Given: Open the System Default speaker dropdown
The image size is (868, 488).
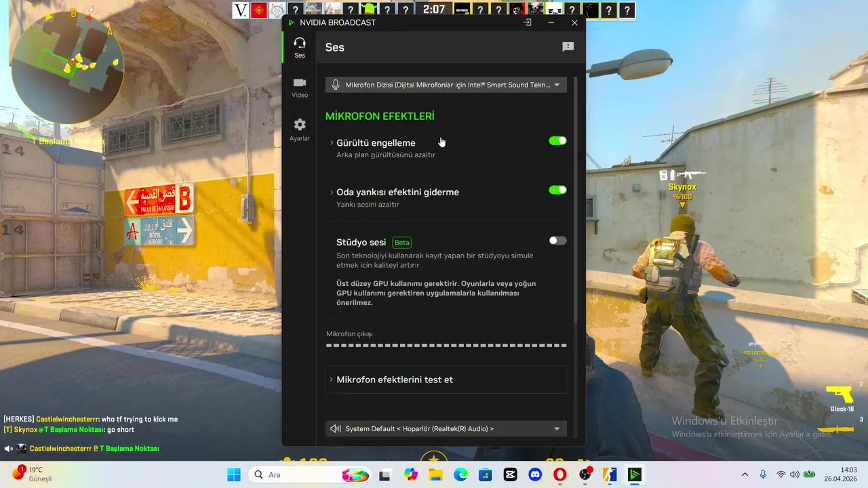Looking at the screenshot, I should [446, 428].
